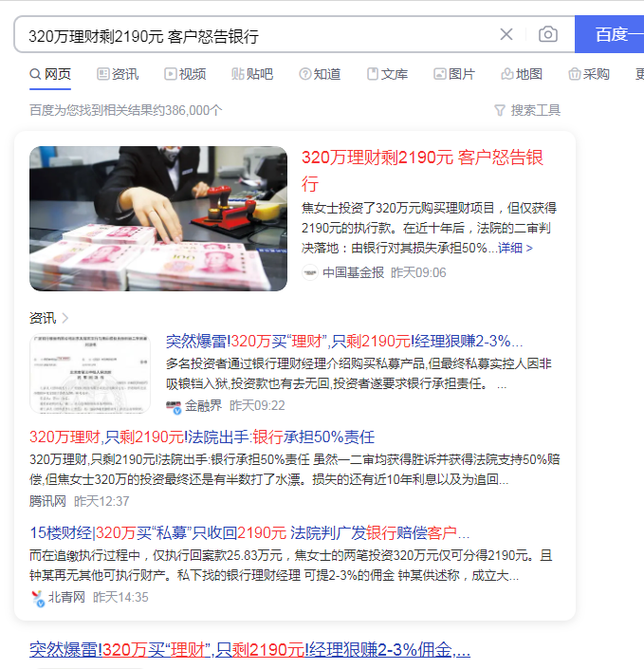Open result 法院出手:银行承担50%责任
This screenshot has width=644, height=669.
click(x=202, y=437)
